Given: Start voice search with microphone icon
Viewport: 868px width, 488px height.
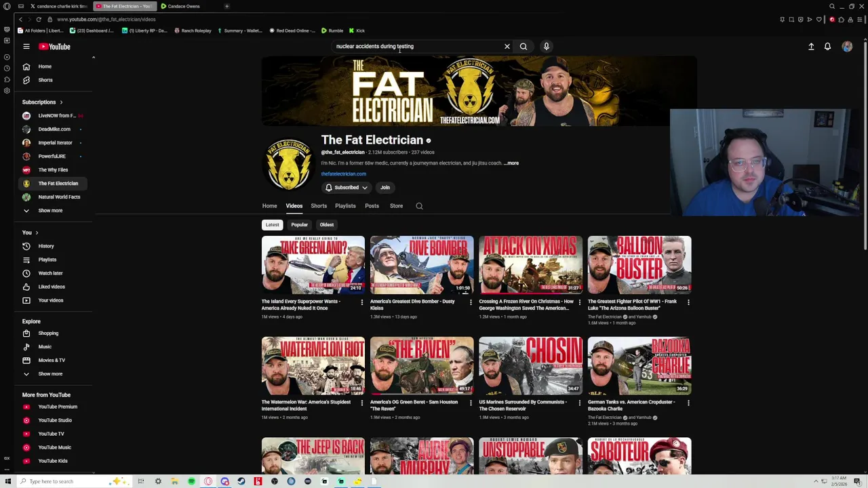Looking at the screenshot, I should pyautogui.click(x=547, y=47).
